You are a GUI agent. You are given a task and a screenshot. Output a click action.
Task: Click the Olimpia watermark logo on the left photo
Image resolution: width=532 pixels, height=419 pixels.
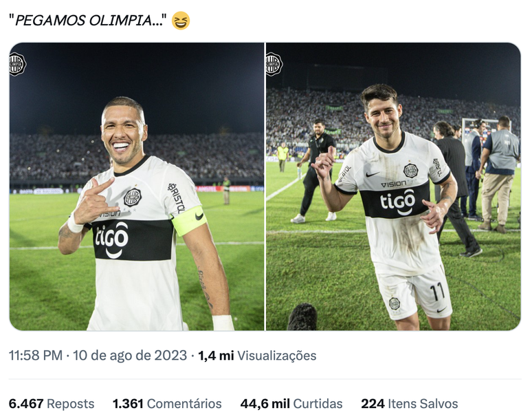pos(17,64)
